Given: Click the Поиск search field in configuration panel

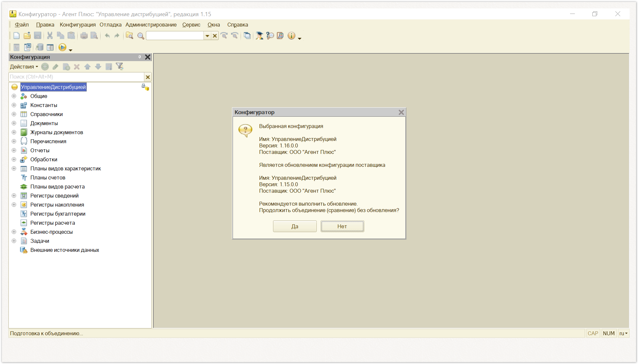Looking at the screenshot, I should point(76,77).
